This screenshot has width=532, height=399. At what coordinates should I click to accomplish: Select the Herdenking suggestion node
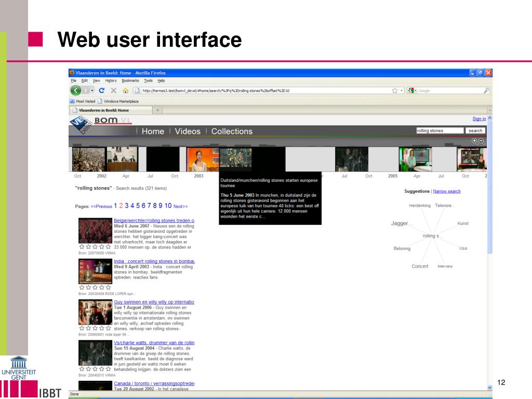point(420,206)
